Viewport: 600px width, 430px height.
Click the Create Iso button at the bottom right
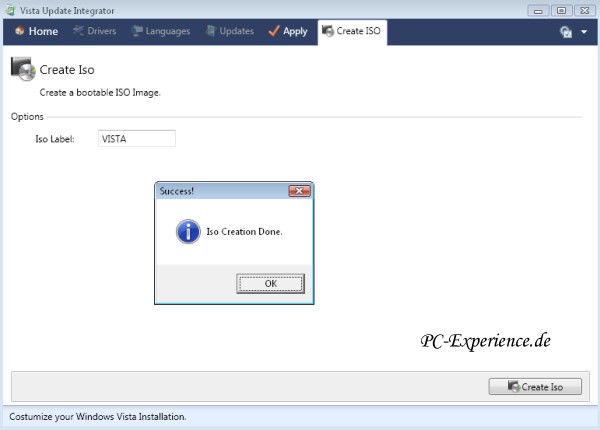(535, 386)
